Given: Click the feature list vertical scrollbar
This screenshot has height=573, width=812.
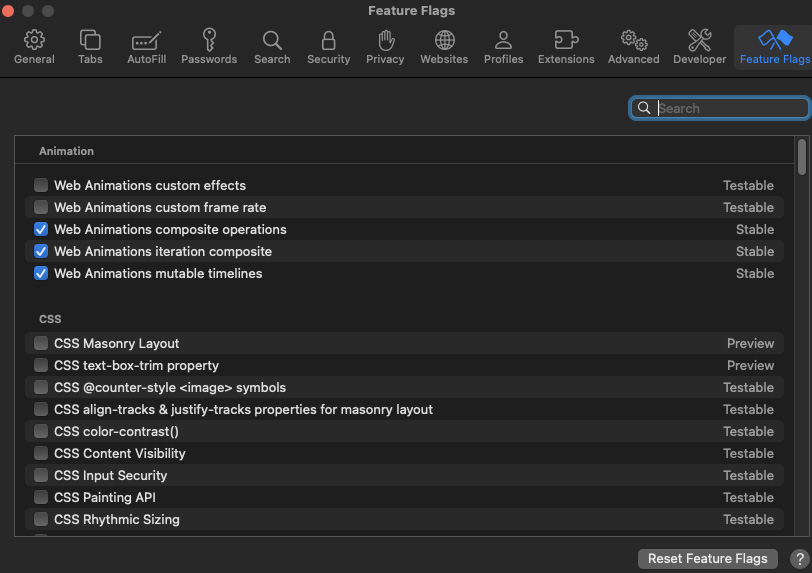Looking at the screenshot, I should point(802,157).
